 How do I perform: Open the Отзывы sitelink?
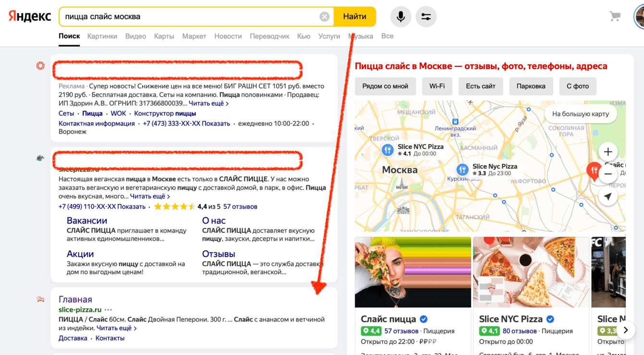coord(219,254)
